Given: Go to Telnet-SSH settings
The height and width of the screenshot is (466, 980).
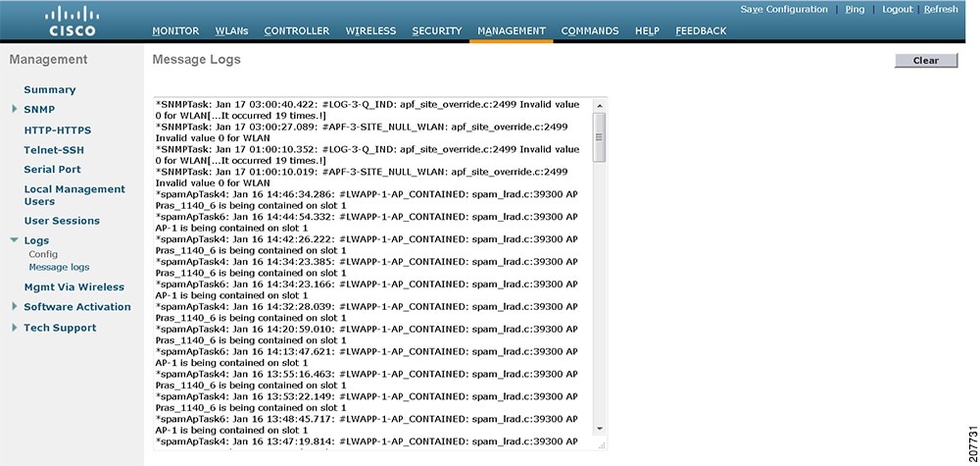Looking at the screenshot, I should click(54, 150).
